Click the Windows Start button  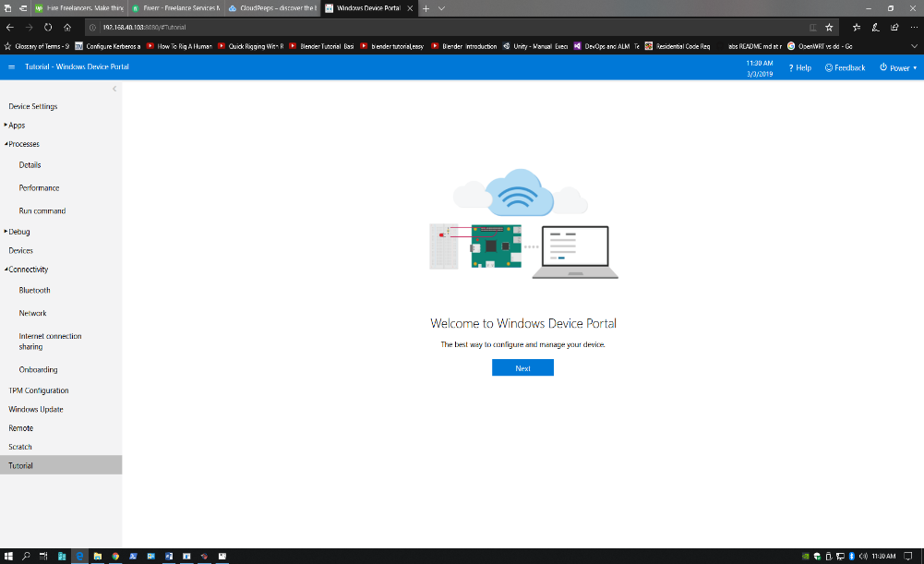(8, 556)
